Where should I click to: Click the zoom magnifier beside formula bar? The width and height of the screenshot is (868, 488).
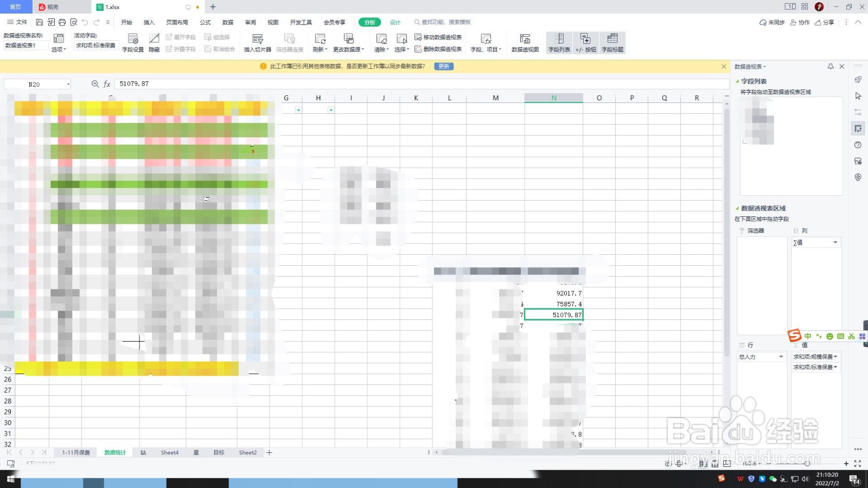pyautogui.click(x=95, y=84)
